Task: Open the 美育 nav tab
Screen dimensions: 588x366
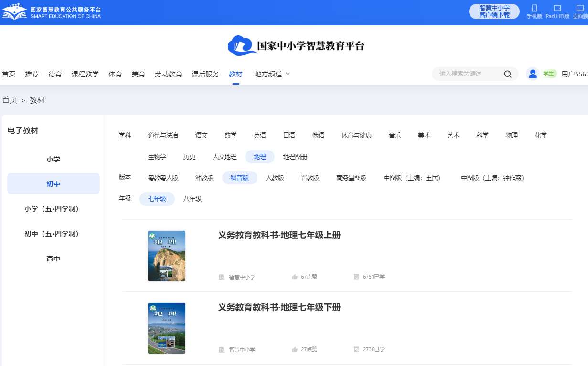Action: point(139,74)
